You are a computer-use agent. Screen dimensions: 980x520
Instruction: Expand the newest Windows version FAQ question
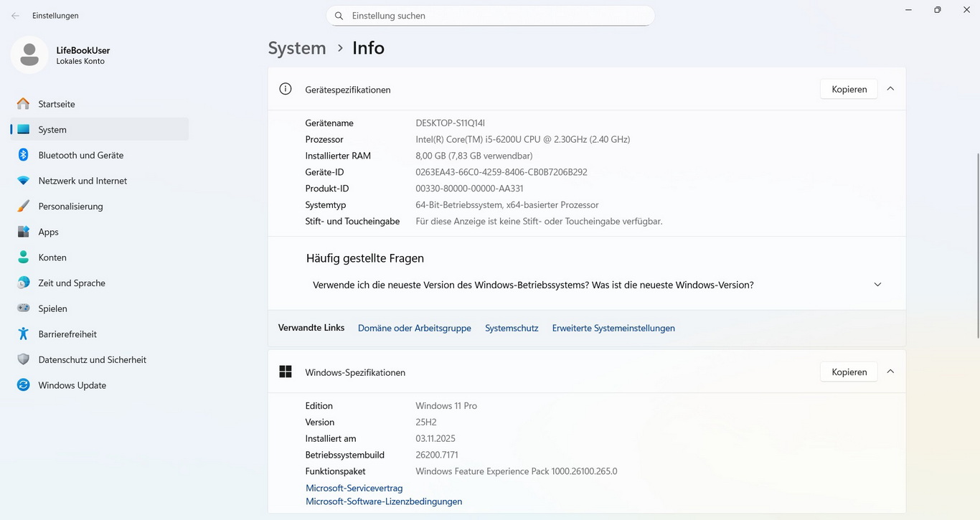pyautogui.click(x=877, y=285)
